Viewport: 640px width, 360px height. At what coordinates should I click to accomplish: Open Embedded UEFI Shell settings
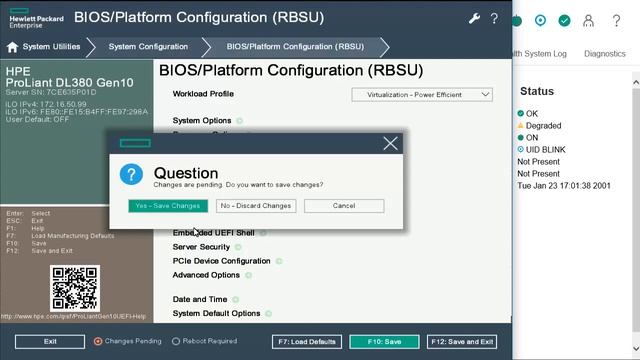(x=213, y=233)
